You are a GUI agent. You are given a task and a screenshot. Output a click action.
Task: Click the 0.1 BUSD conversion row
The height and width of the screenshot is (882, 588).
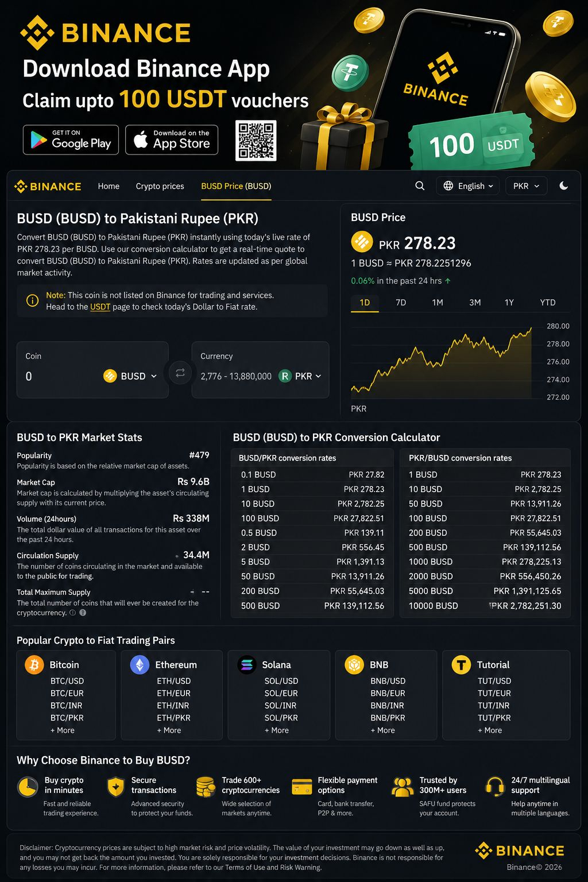click(312, 474)
